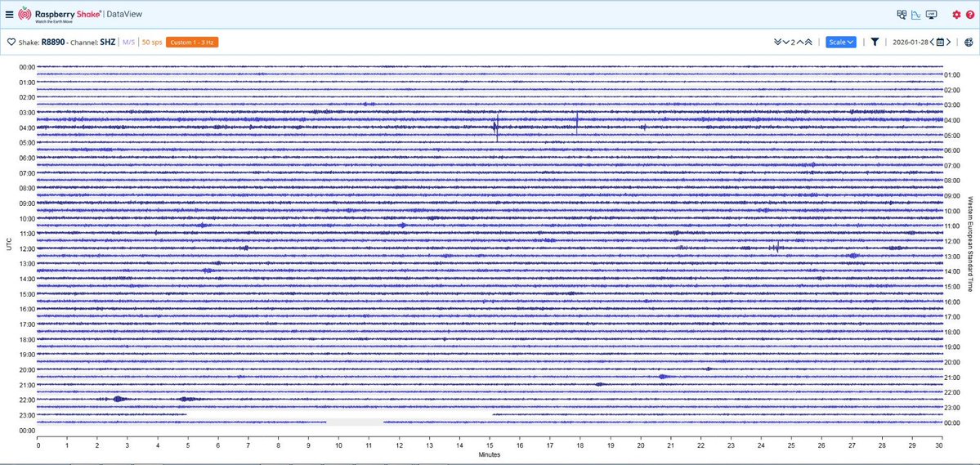Go to the next day
The width and height of the screenshot is (980, 465).
point(950,42)
